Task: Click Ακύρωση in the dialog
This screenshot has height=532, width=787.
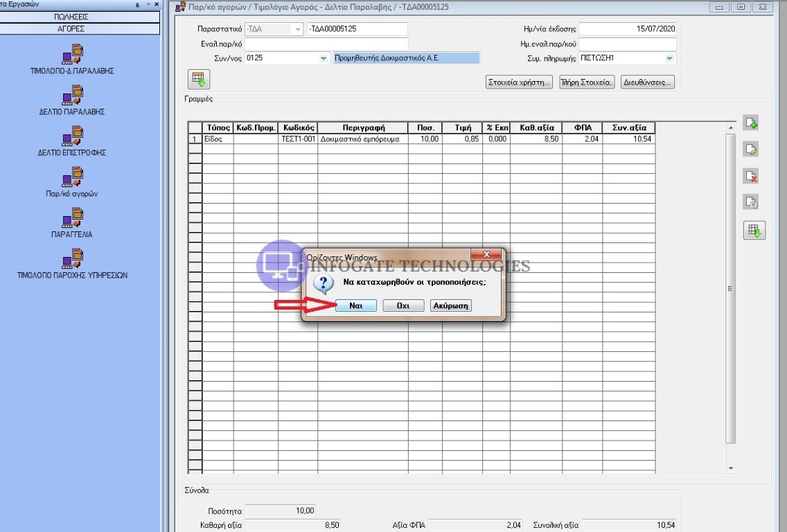Action: tap(450, 305)
